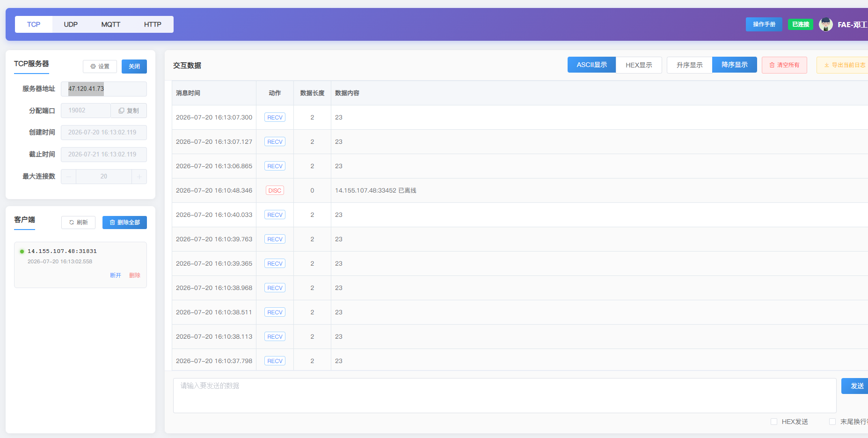Click RECV tag in 16:10:38.113 row
This screenshot has height=438, width=868.
tap(275, 337)
